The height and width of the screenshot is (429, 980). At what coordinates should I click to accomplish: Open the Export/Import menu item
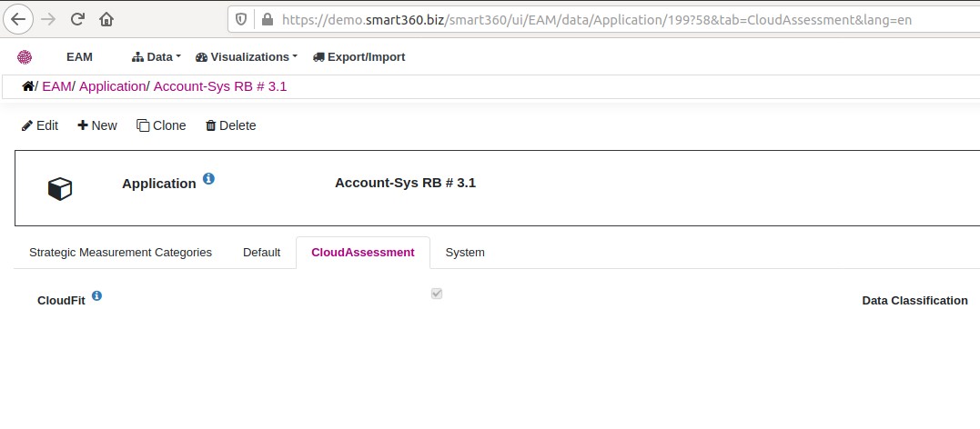359,57
